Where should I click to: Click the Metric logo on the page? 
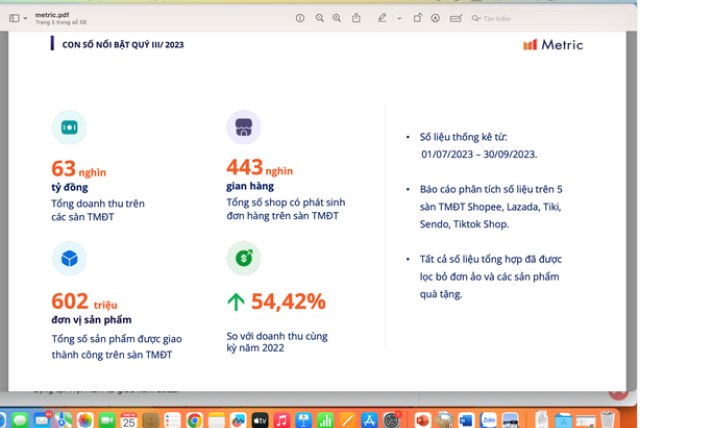pos(553,45)
